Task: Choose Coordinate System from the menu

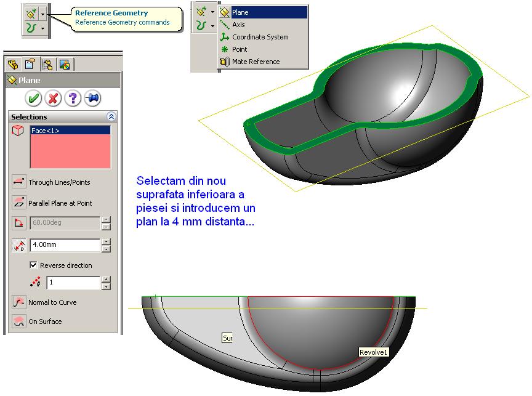Action: (264, 37)
